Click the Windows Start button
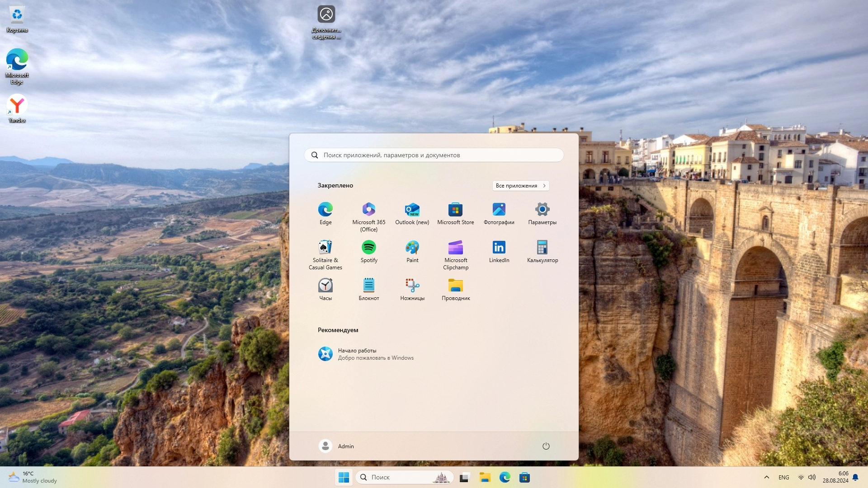The height and width of the screenshot is (488, 868). (344, 477)
